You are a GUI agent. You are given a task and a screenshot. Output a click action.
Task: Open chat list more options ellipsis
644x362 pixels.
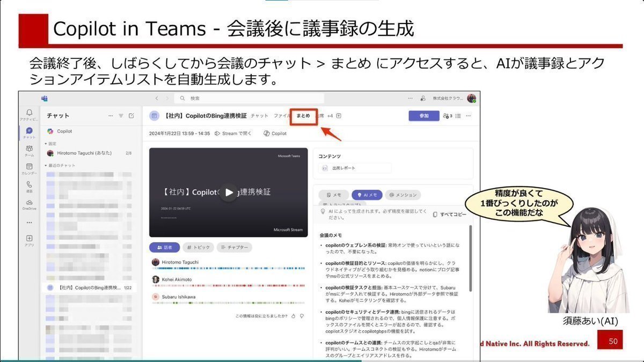tap(111, 115)
